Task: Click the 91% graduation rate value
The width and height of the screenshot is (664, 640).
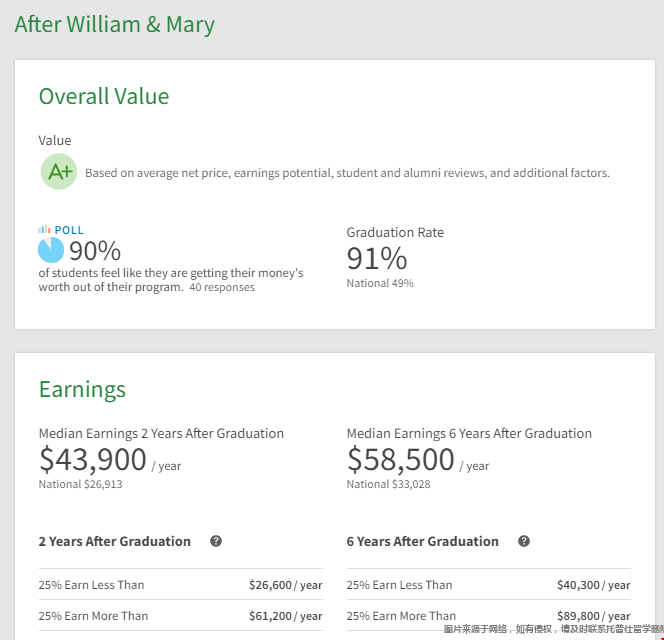Action: coord(377,259)
